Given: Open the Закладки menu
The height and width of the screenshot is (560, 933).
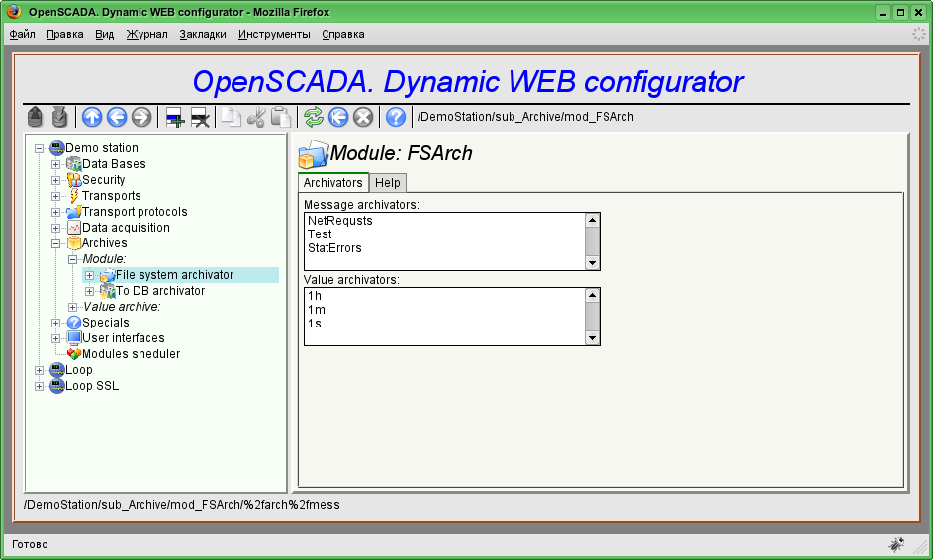Looking at the screenshot, I should click(x=203, y=34).
